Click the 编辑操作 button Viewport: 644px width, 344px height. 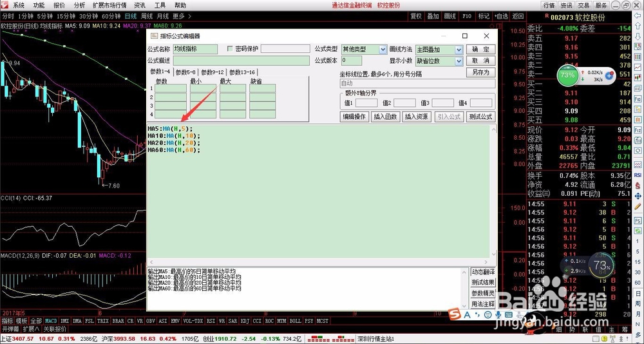point(355,117)
